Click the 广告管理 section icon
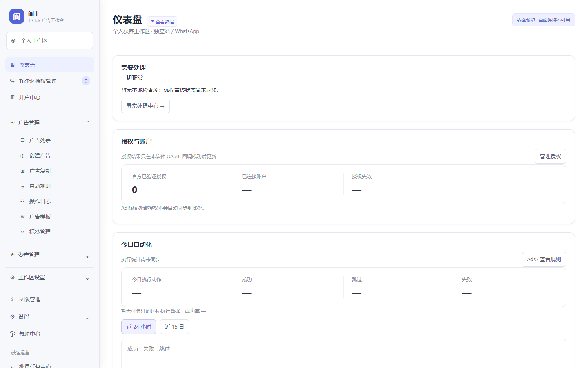 tap(12, 123)
